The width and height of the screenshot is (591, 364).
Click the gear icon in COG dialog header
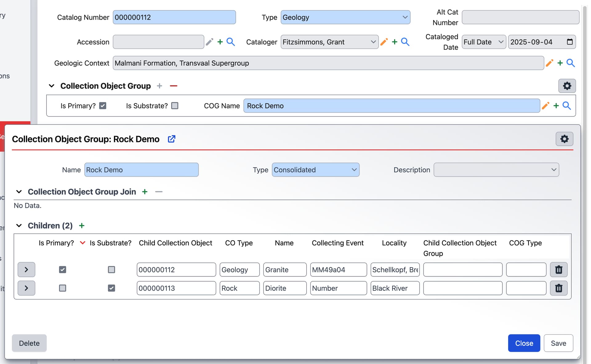(564, 139)
